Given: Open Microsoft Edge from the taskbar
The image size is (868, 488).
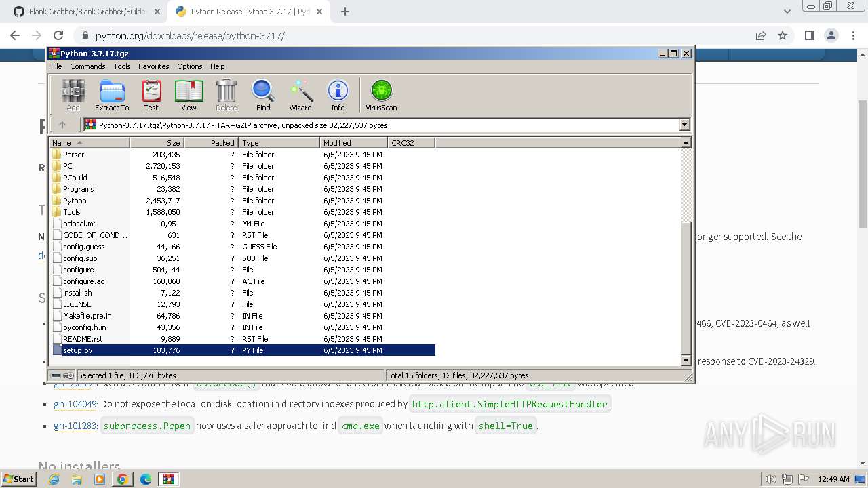Looking at the screenshot, I should (x=146, y=479).
